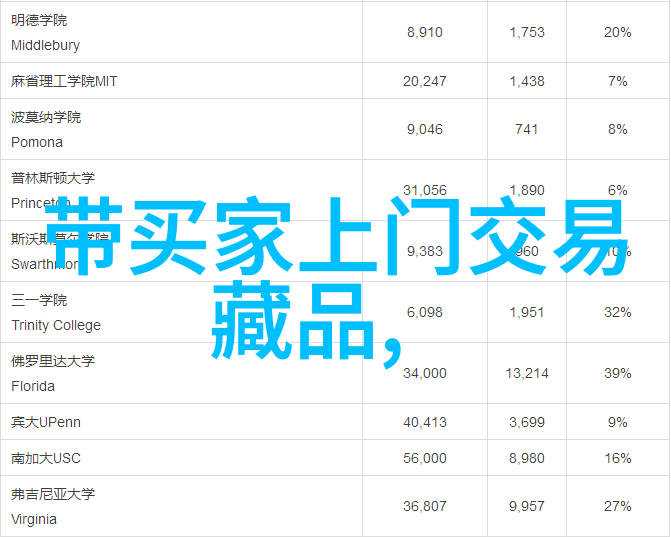Select the Pomona school name cell
This screenshot has width=671, height=537.
click(181, 129)
